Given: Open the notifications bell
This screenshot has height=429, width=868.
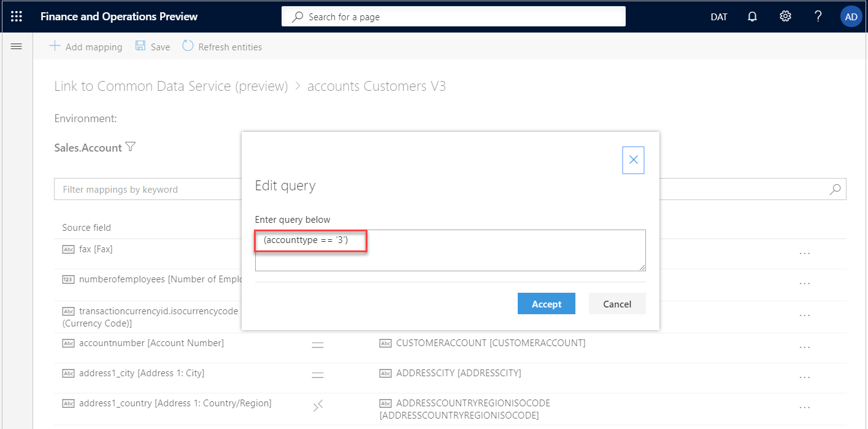Looking at the screenshot, I should pos(752,17).
